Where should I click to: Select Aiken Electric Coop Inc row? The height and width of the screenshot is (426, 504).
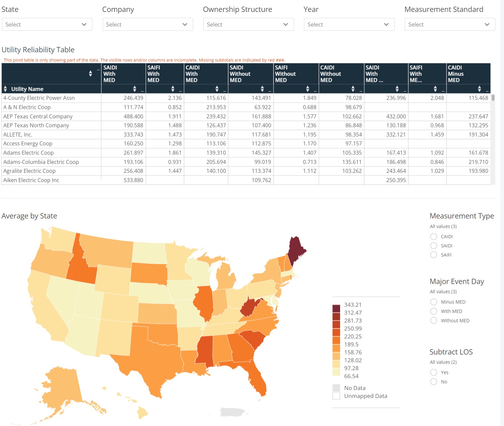pos(246,180)
